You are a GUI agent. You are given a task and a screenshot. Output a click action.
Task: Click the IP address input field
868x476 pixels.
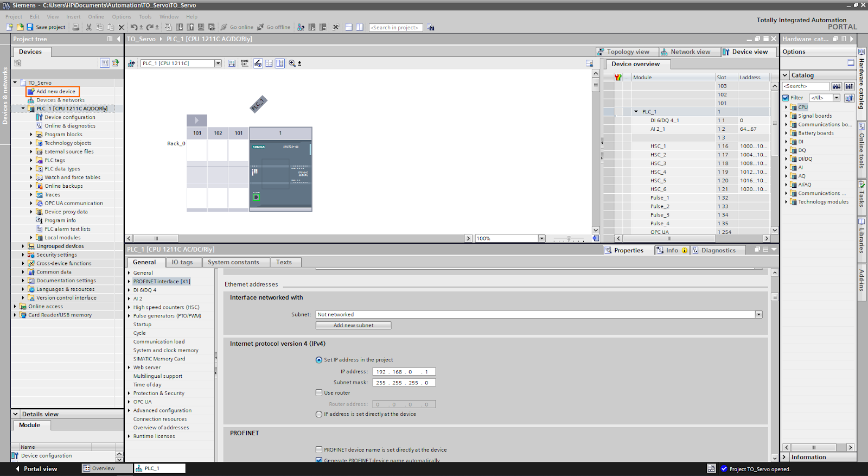[x=404, y=372]
